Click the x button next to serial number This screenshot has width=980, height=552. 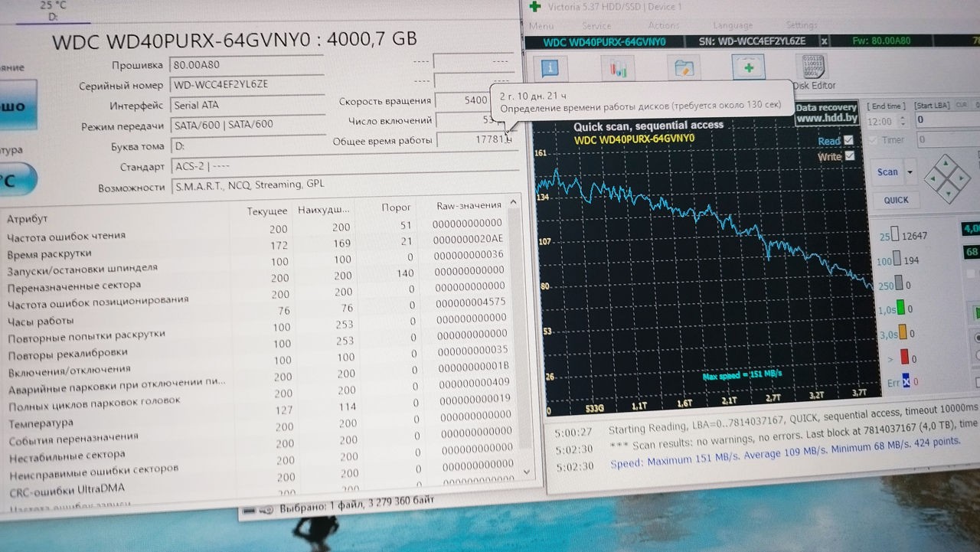(824, 41)
